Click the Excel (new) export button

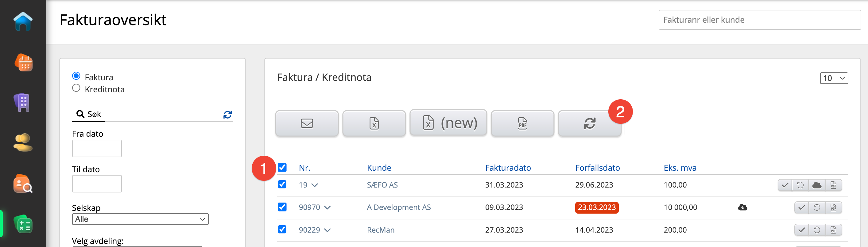click(448, 123)
